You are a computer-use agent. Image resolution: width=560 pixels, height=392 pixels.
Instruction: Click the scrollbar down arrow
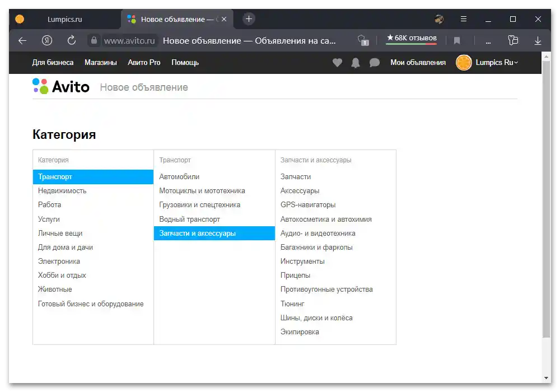click(x=546, y=377)
